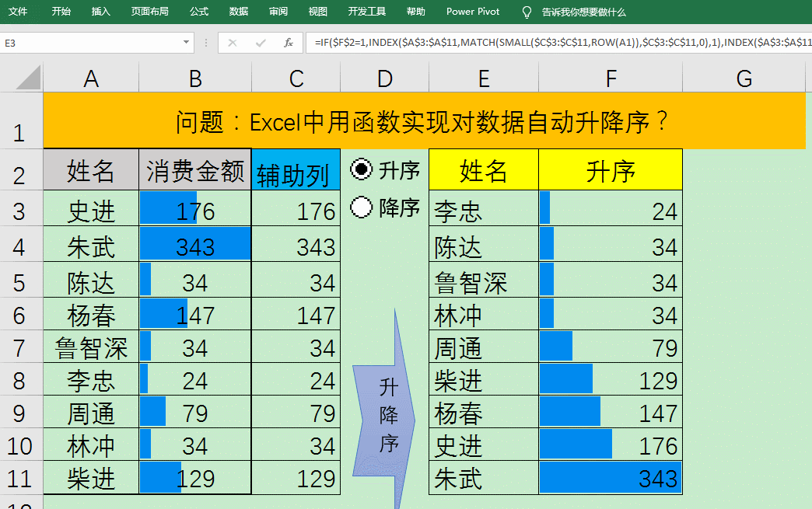
Task: Click the lightbulb Tell Me icon
Action: pyautogui.click(x=527, y=12)
